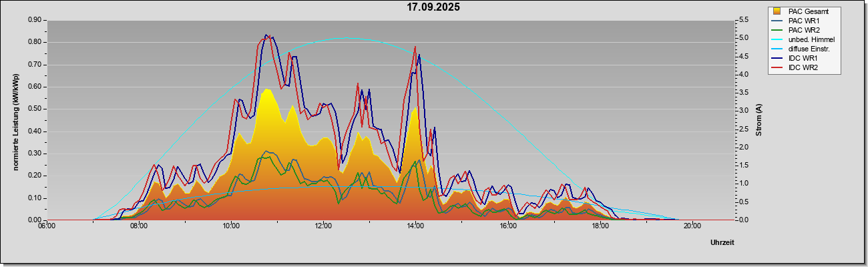
Task: Click the 0.90 value on left axis
Action: pyautogui.click(x=35, y=20)
